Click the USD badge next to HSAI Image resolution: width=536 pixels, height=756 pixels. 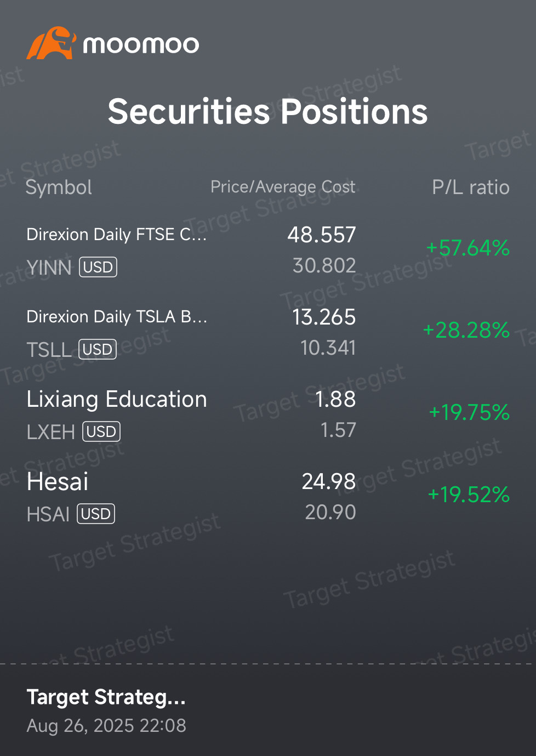coord(96,514)
